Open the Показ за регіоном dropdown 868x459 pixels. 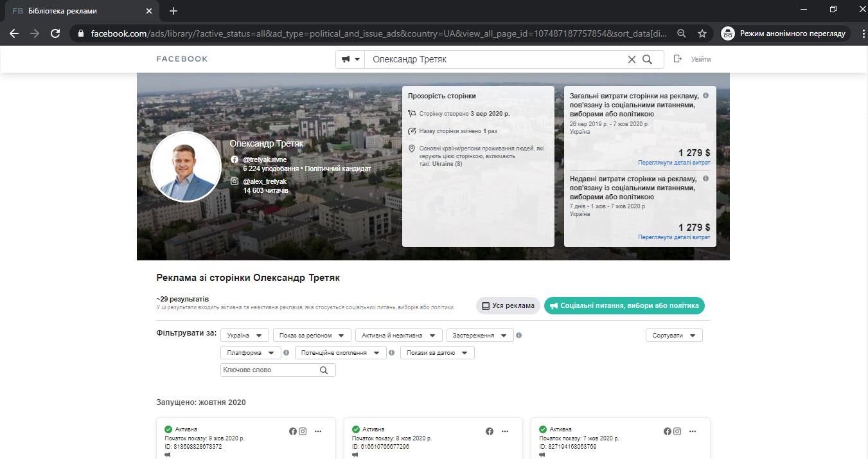[x=312, y=336]
